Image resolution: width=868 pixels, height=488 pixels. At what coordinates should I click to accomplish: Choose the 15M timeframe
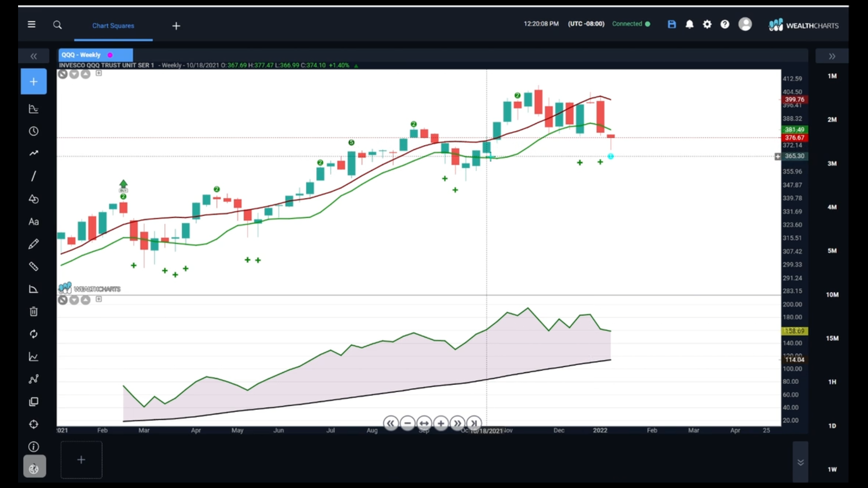pos(832,338)
